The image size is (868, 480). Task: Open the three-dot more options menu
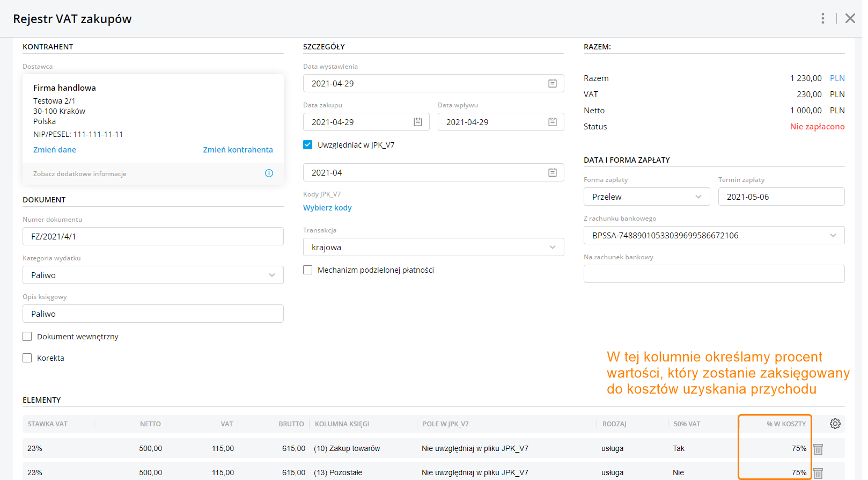(822, 18)
